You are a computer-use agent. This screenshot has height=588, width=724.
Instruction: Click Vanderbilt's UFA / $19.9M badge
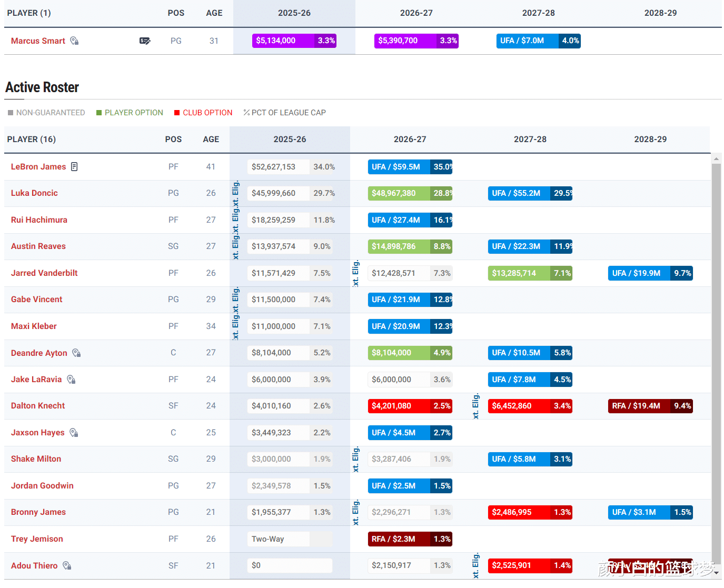(x=650, y=273)
